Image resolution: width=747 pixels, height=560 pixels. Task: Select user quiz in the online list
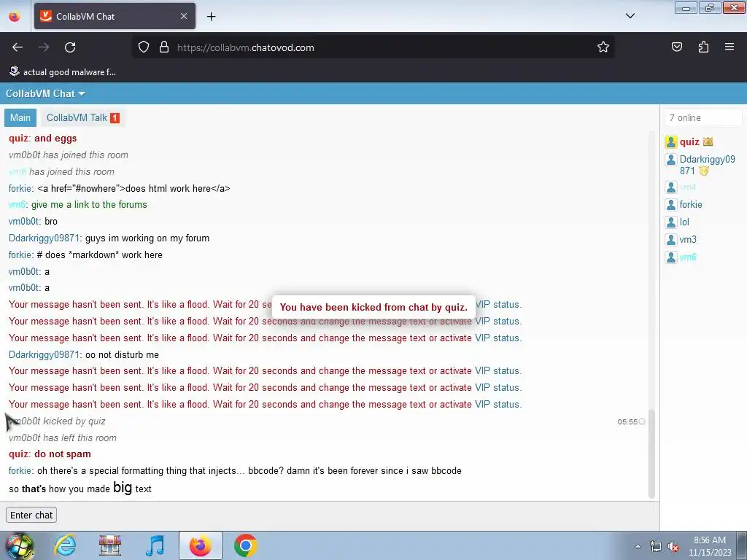689,142
